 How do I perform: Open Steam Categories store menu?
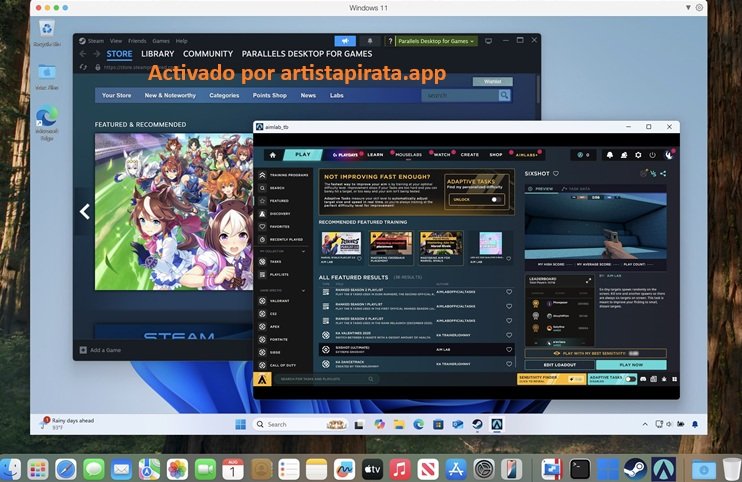(x=224, y=96)
